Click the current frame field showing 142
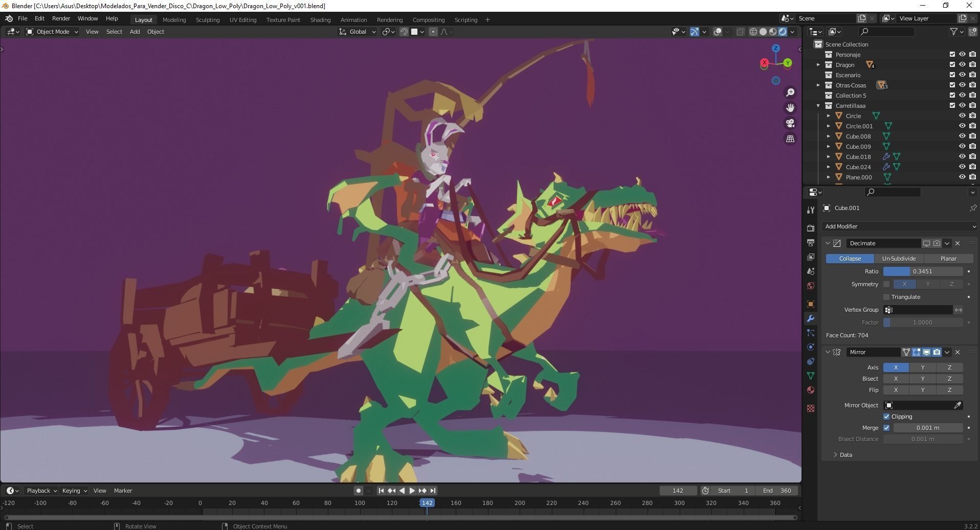Image resolution: width=980 pixels, height=530 pixels. 678,491
